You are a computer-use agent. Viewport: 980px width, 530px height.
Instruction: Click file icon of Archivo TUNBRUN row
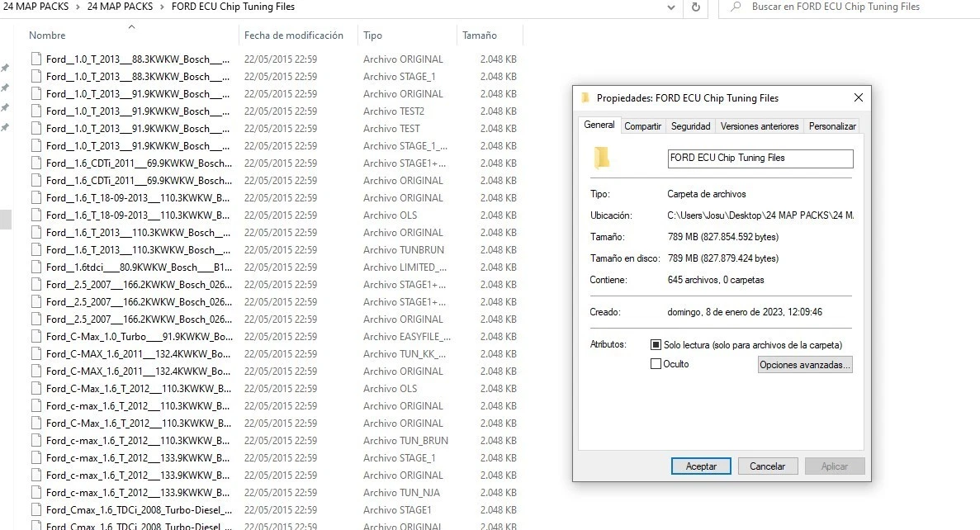[36, 250]
